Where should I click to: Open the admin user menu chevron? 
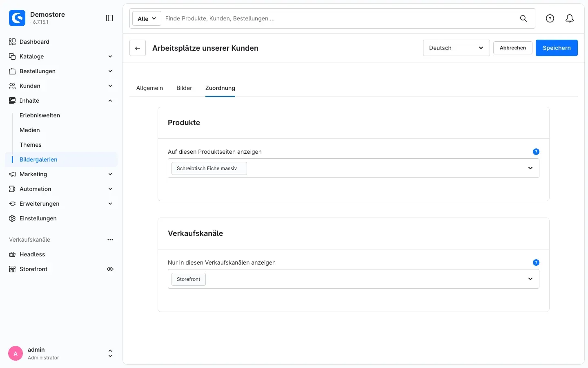pyautogui.click(x=110, y=354)
